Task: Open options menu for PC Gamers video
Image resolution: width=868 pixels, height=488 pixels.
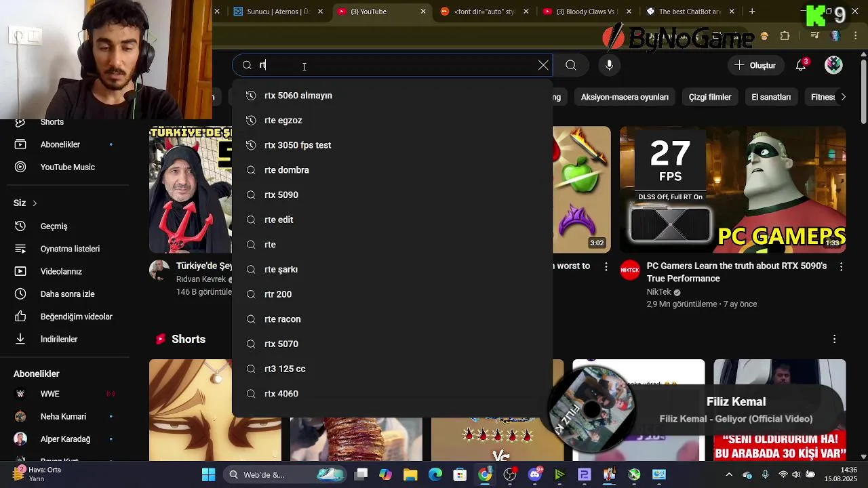Action: pos(841,267)
